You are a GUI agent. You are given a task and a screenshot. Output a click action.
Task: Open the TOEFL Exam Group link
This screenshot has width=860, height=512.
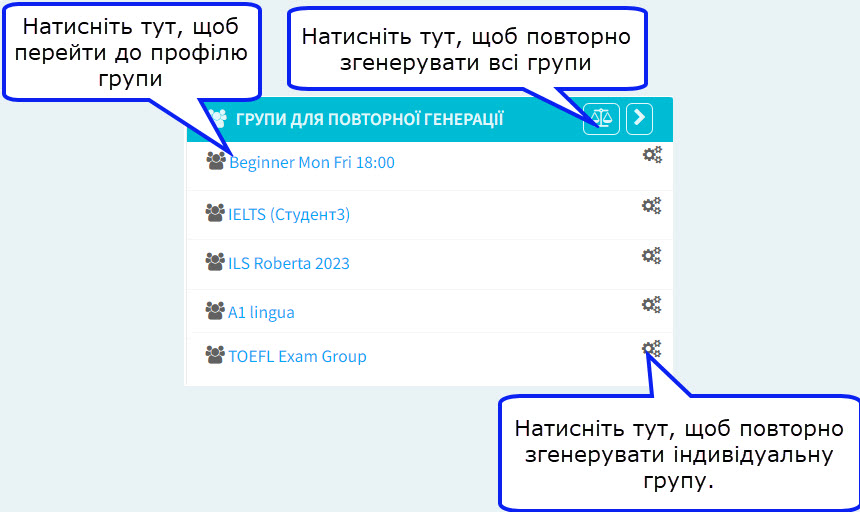tap(297, 356)
